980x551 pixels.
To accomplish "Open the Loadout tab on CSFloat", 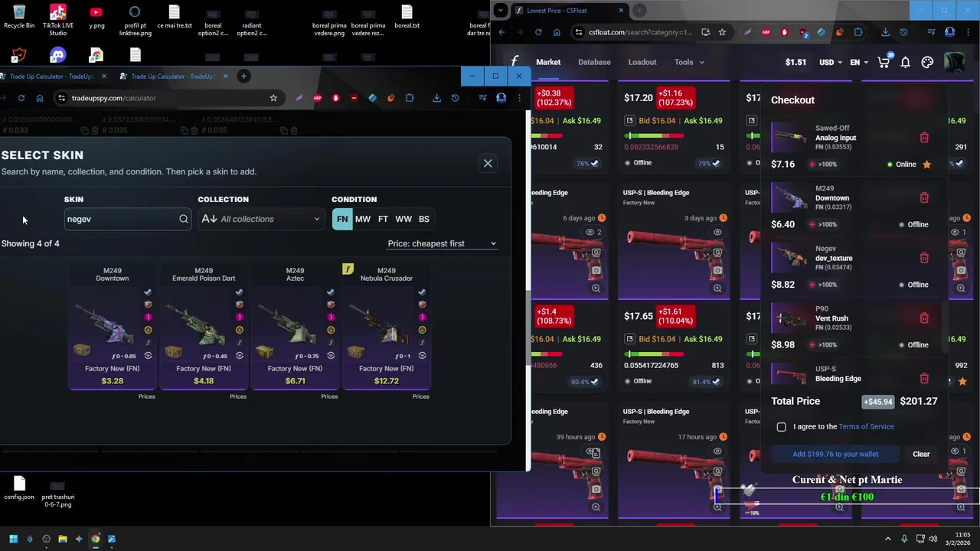I will [x=642, y=62].
